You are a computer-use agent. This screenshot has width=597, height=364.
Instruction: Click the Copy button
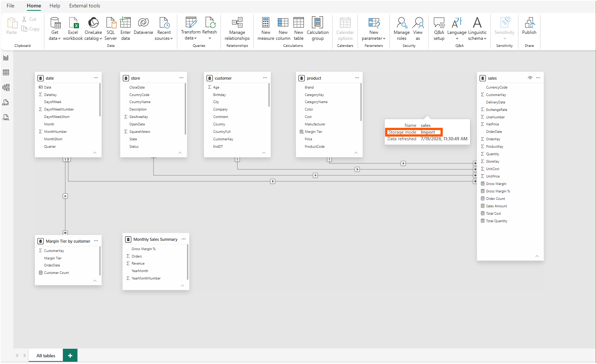30,29
